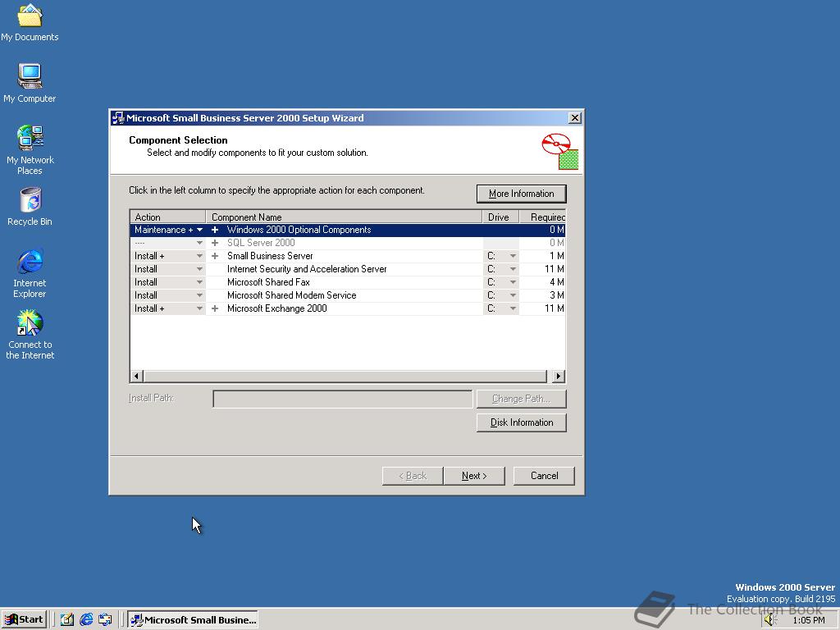The width and height of the screenshot is (840, 630).
Task: Select the SQL Server 2000 component name
Action: pyautogui.click(x=261, y=243)
